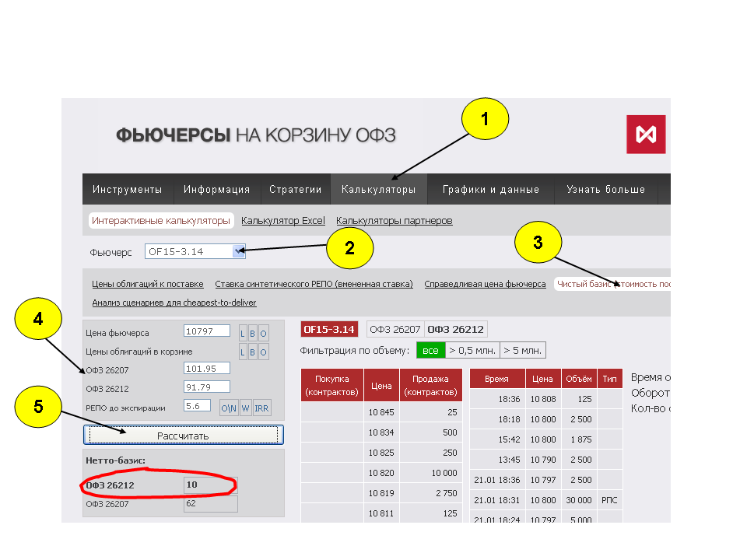Open the Информация menu

[217, 190]
